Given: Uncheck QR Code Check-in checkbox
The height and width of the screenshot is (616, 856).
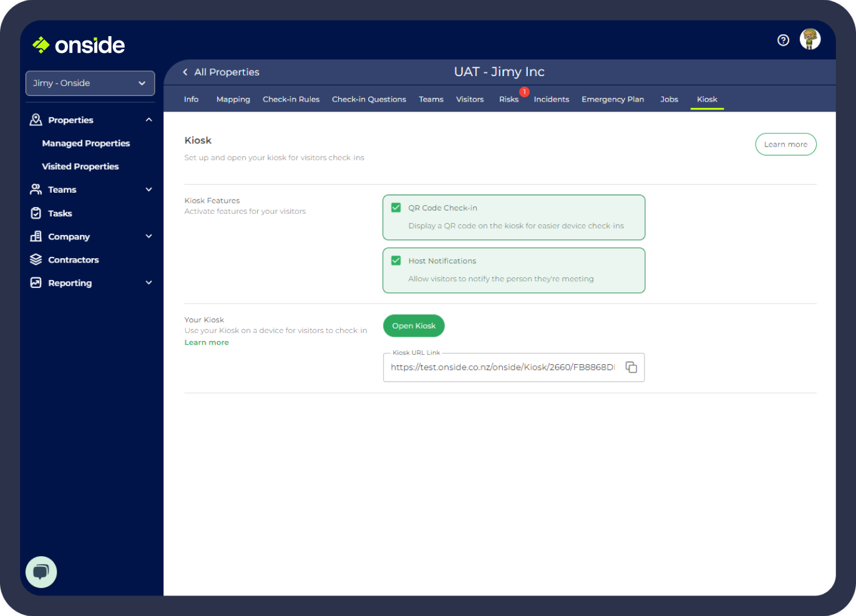Looking at the screenshot, I should (396, 208).
